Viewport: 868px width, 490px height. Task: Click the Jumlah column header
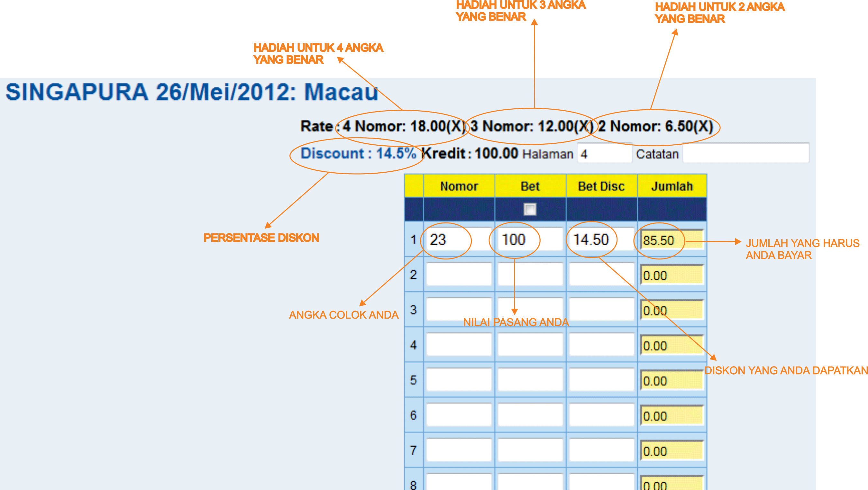tap(672, 186)
